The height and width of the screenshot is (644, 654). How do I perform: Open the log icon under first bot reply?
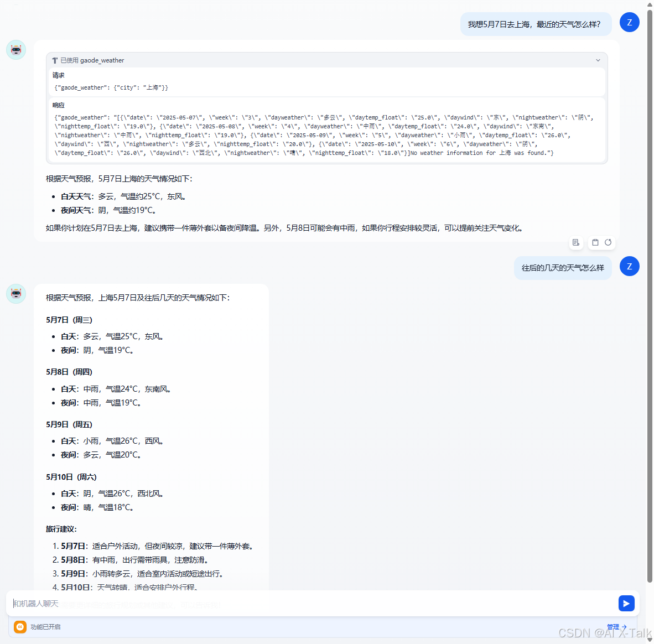click(x=575, y=242)
